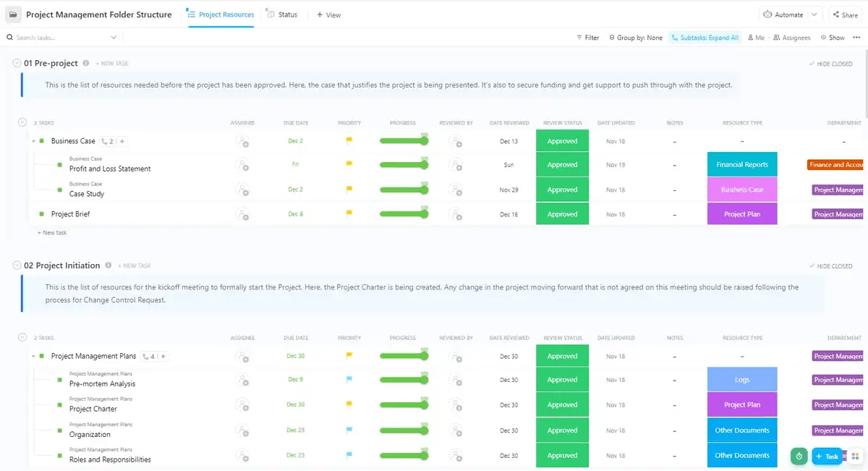
Task: Toggle Hide Closed for 01 Pre-project
Action: coord(830,64)
